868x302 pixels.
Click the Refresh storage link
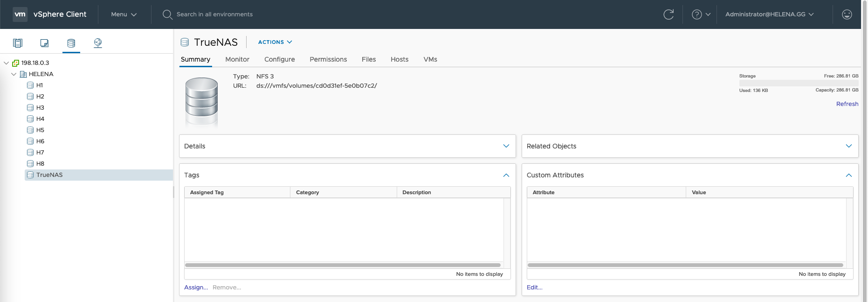point(847,104)
